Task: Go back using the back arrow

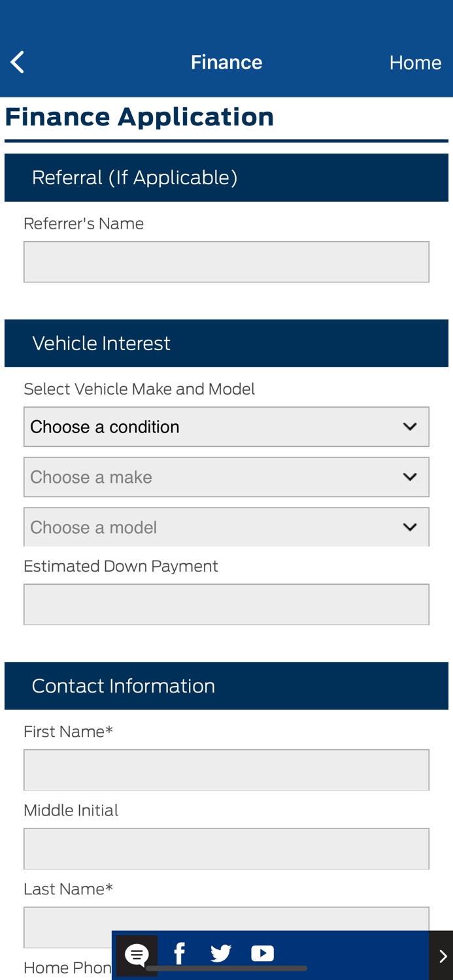Action: pyautogui.click(x=16, y=61)
